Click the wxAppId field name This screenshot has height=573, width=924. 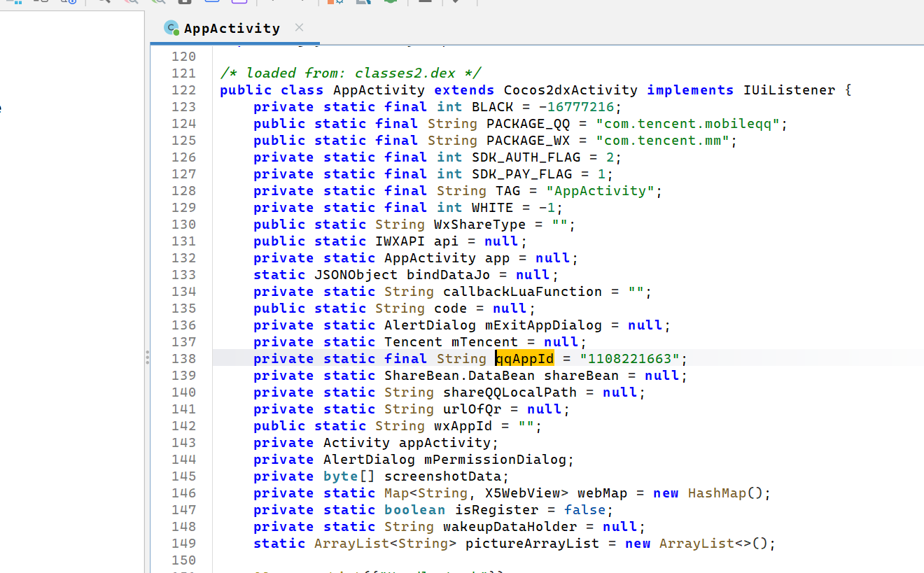[x=463, y=426]
